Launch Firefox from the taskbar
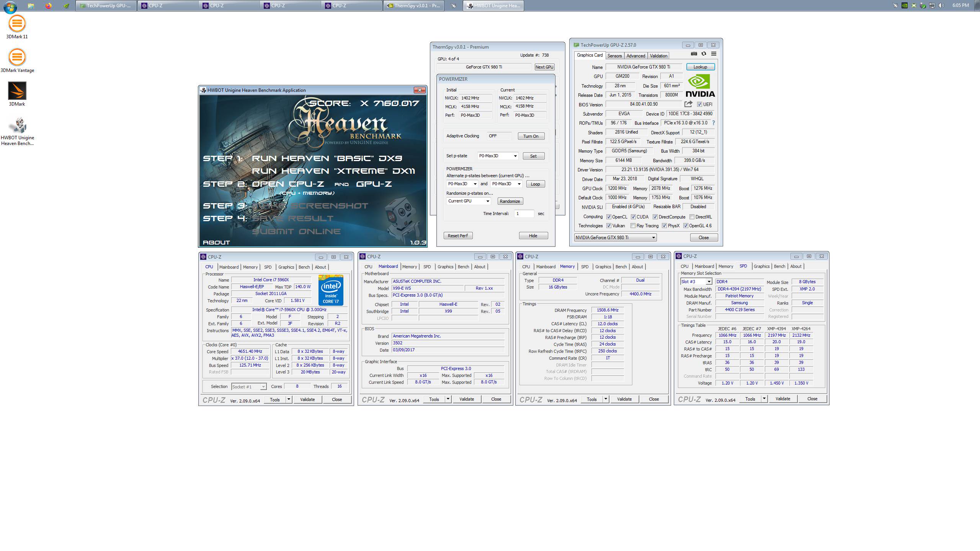This screenshot has width=980, height=551. click(49, 6)
